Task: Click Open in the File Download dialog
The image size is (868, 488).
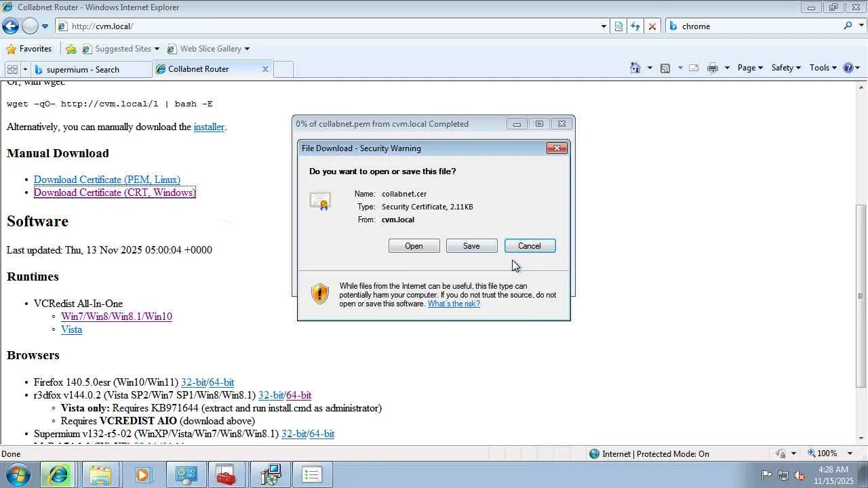Action: point(414,246)
